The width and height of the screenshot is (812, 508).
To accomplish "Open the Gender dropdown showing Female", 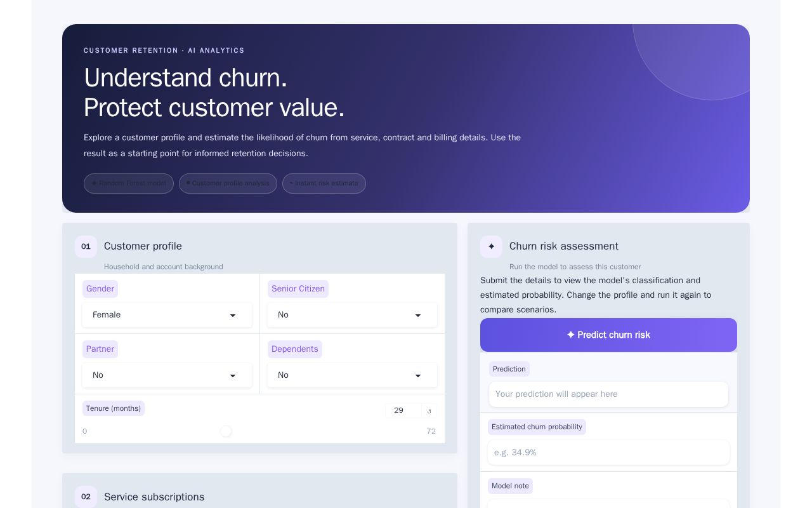I will pyautogui.click(x=167, y=315).
